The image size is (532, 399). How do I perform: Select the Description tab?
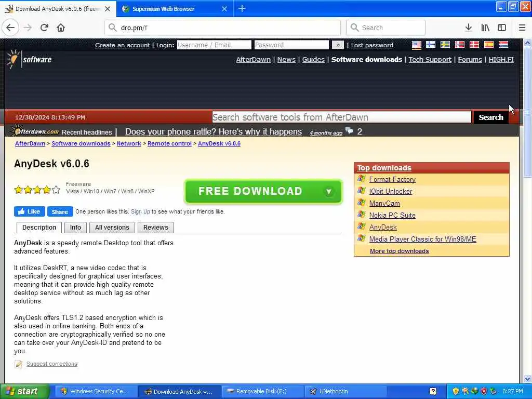pos(39,228)
